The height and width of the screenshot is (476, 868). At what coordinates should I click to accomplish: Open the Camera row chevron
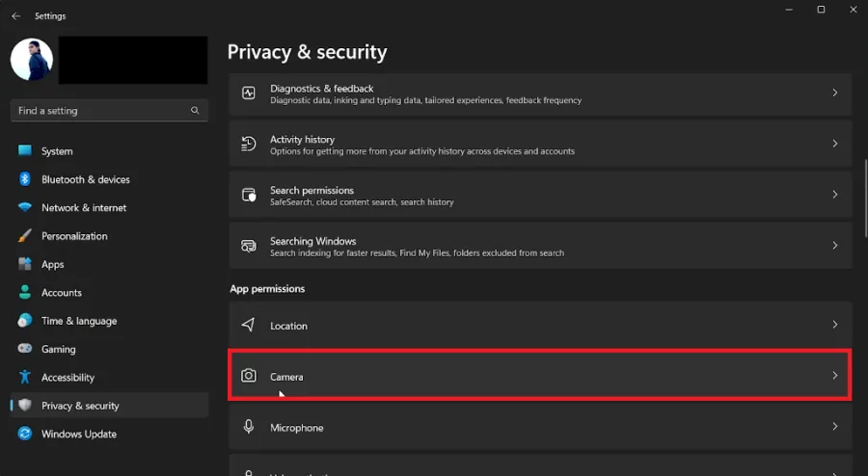tap(835, 376)
